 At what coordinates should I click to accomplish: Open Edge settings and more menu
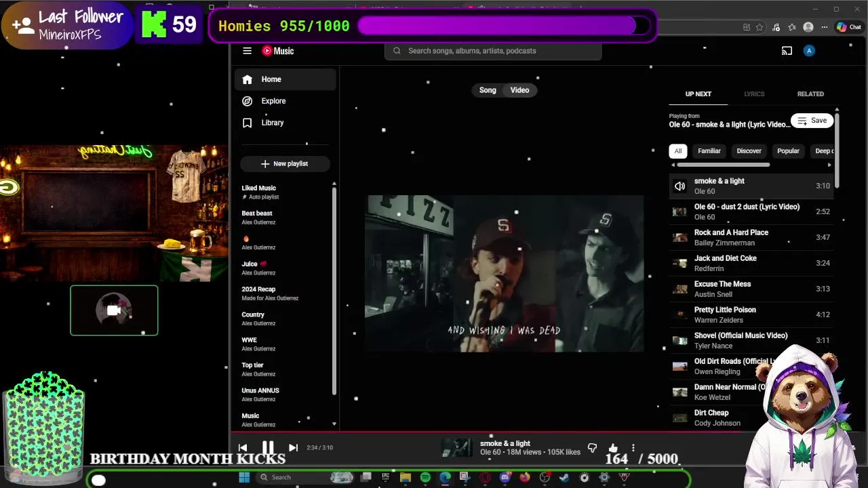(824, 27)
